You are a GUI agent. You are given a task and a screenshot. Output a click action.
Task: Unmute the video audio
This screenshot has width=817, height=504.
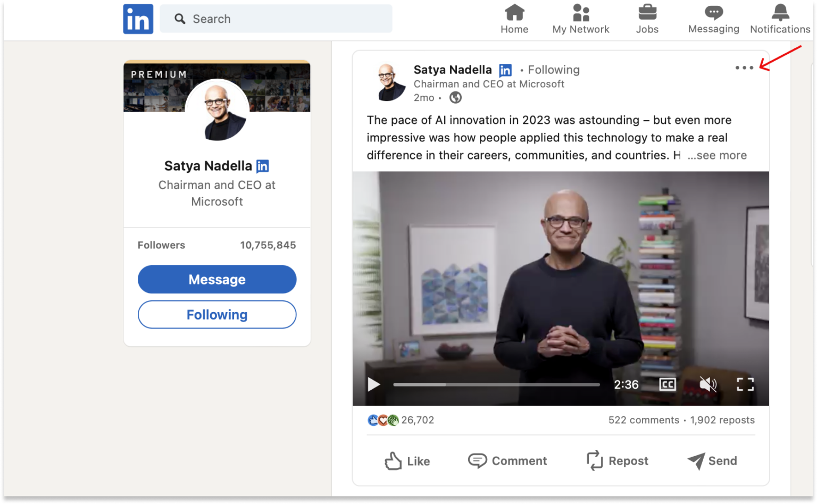707,384
